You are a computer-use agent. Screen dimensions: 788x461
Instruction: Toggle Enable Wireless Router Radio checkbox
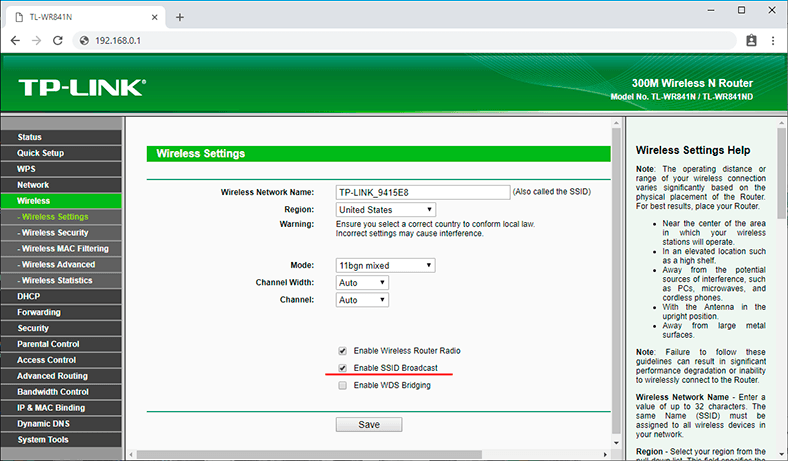[x=342, y=351]
